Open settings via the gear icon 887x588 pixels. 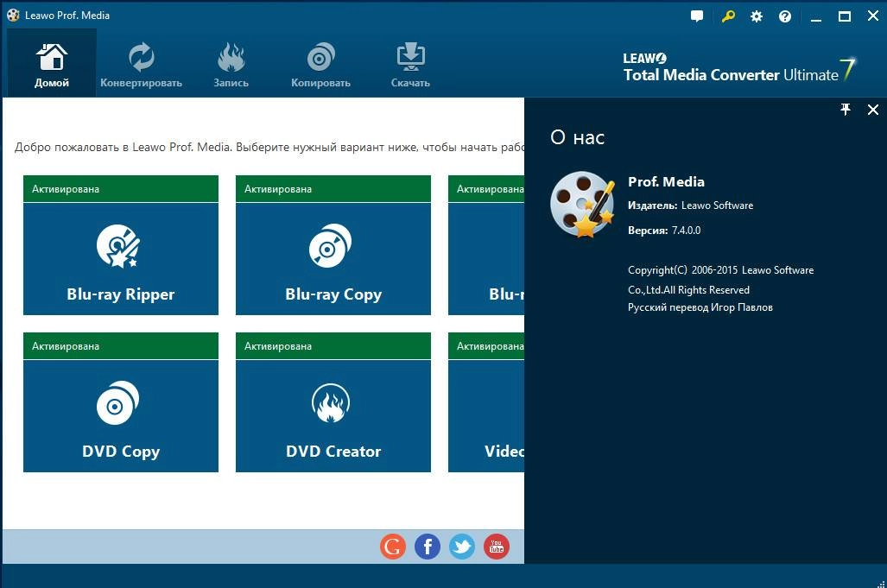(x=757, y=16)
